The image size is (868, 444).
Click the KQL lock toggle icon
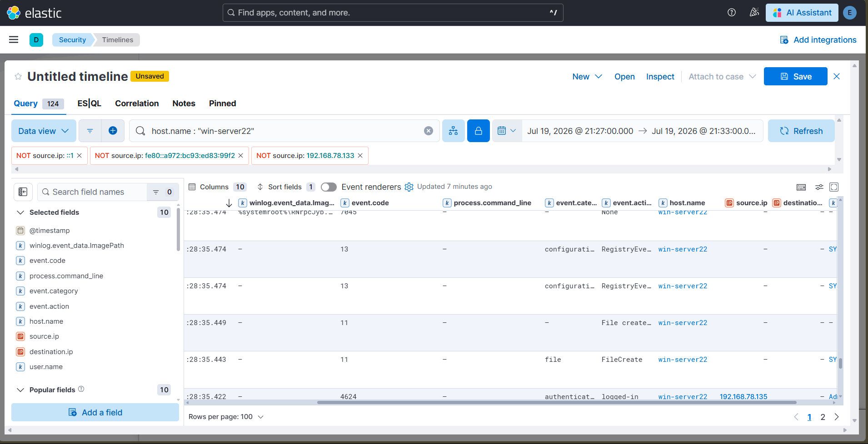coord(479,131)
